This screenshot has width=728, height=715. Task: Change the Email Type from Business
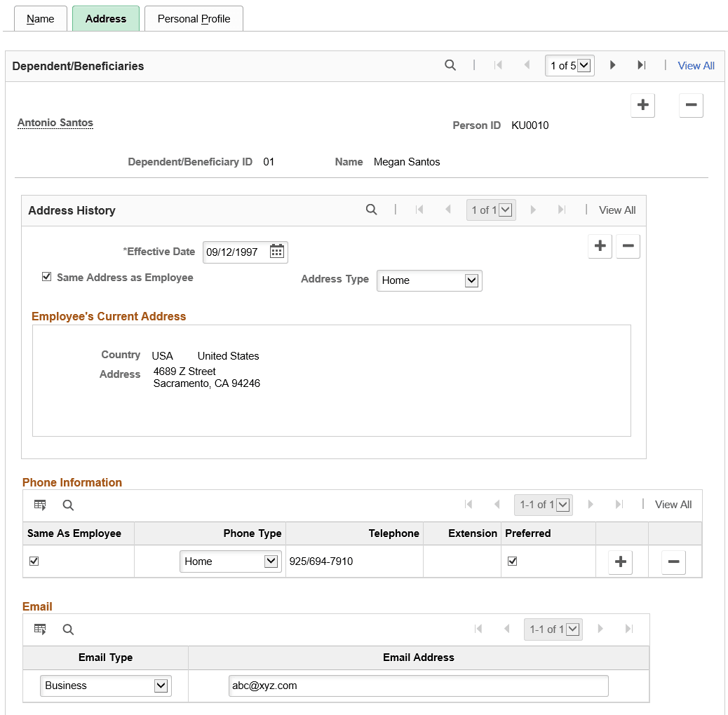pos(105,686)
